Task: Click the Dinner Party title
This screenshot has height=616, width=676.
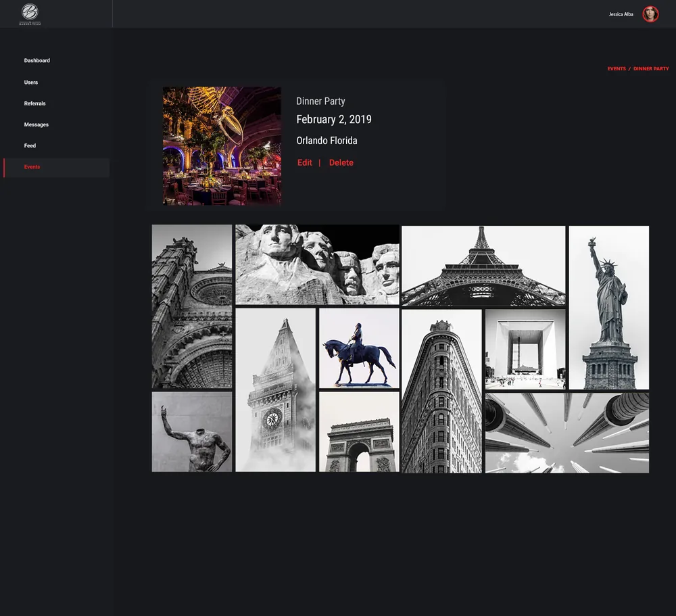Action: tap(320, 101)
